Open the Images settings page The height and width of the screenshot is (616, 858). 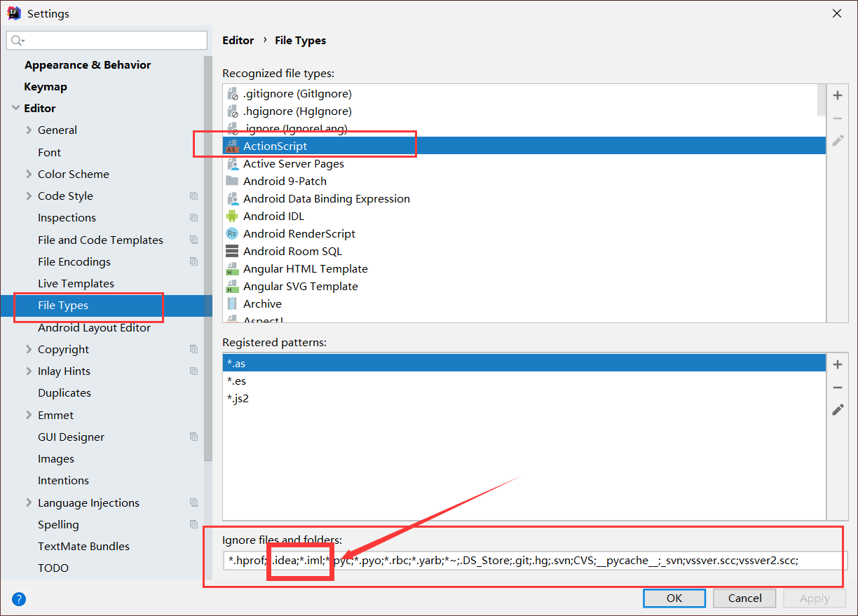tap(56, 459)
